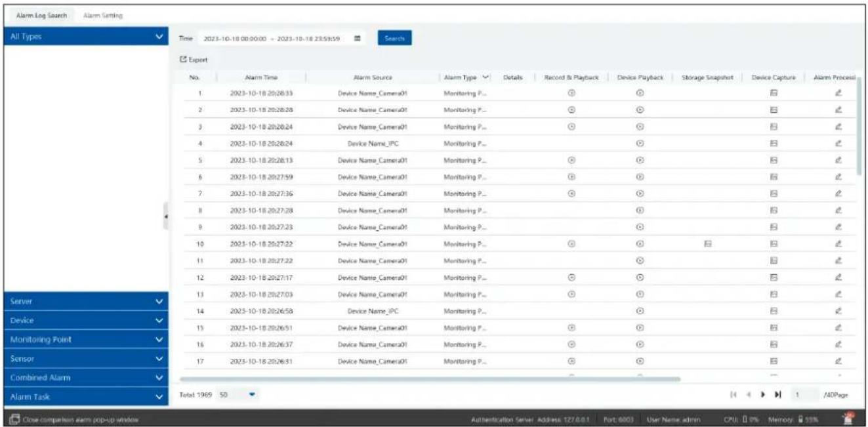
Task: Open storage snapshot for alarm row 10
Action: point(707,243)
